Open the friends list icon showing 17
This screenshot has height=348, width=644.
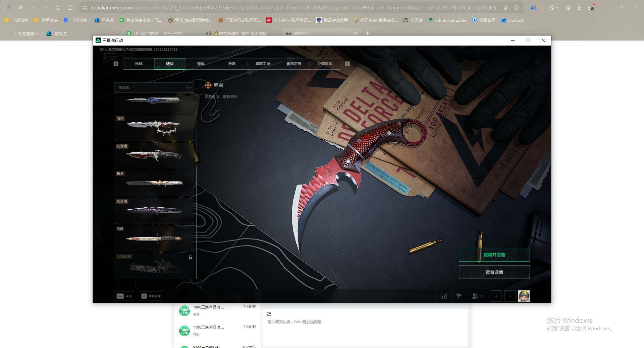click(478, 296)
